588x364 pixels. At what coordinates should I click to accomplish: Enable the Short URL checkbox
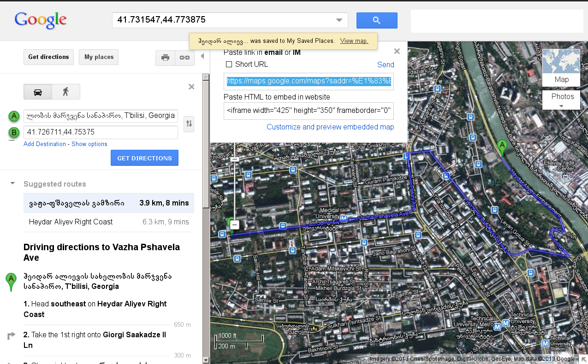point(229,65)
